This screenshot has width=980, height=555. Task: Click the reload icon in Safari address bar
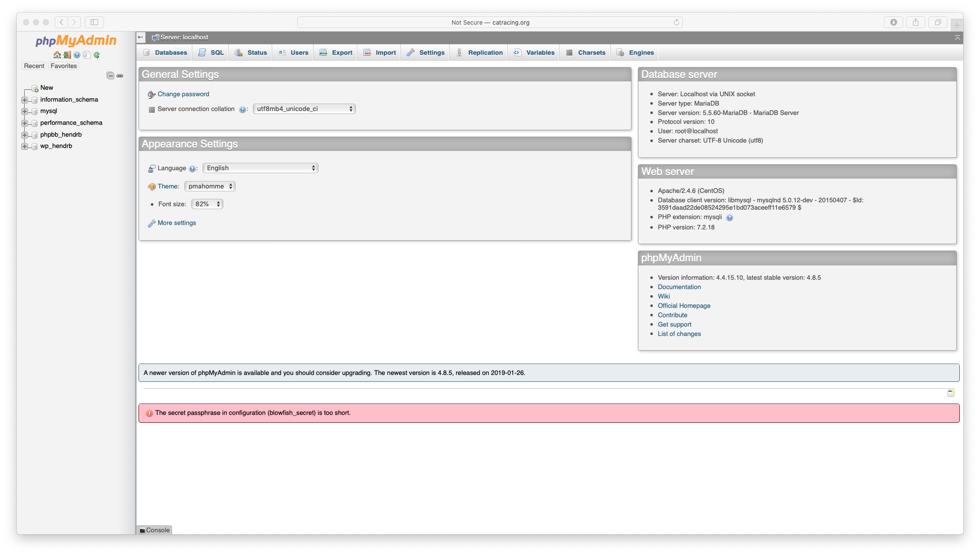676,22
